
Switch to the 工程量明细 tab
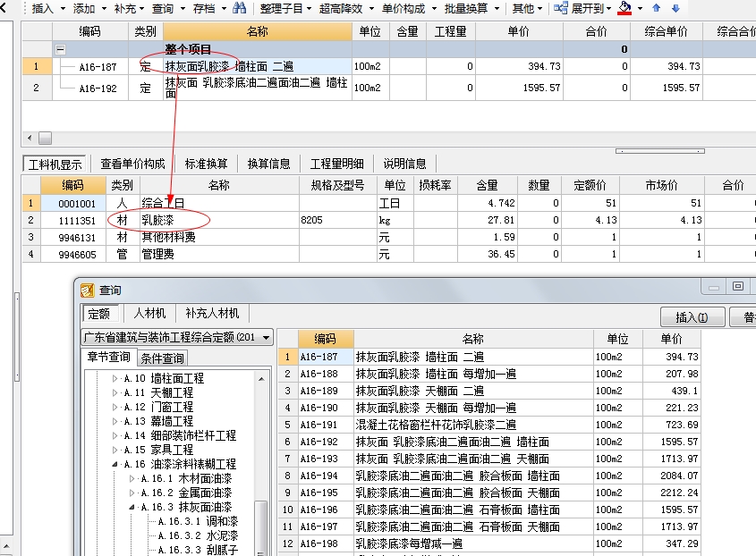tap(336, 164)
